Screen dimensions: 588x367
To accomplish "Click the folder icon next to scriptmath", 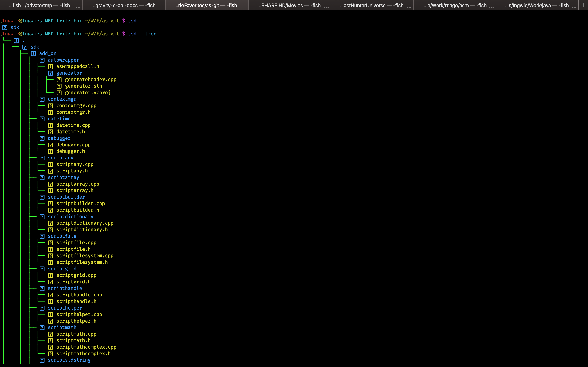I will click(42, 327).
